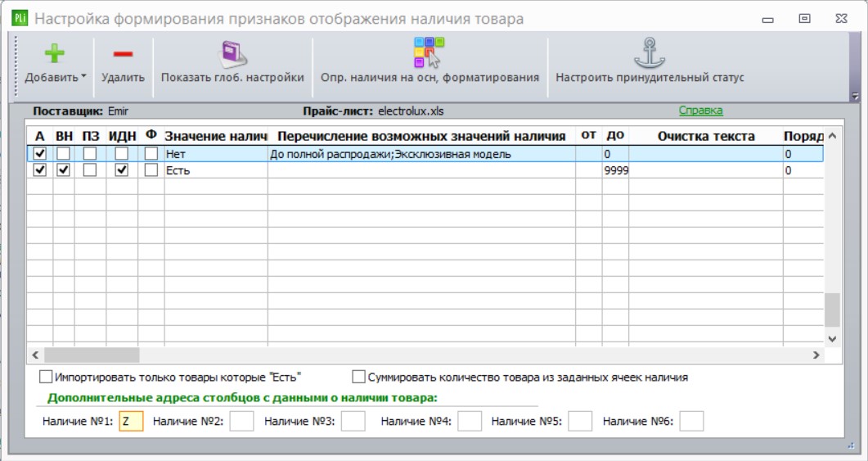Viewport: 868px width, 461px height.
Task: Click the Наличие №6 input field
Action: coord(691,421)
